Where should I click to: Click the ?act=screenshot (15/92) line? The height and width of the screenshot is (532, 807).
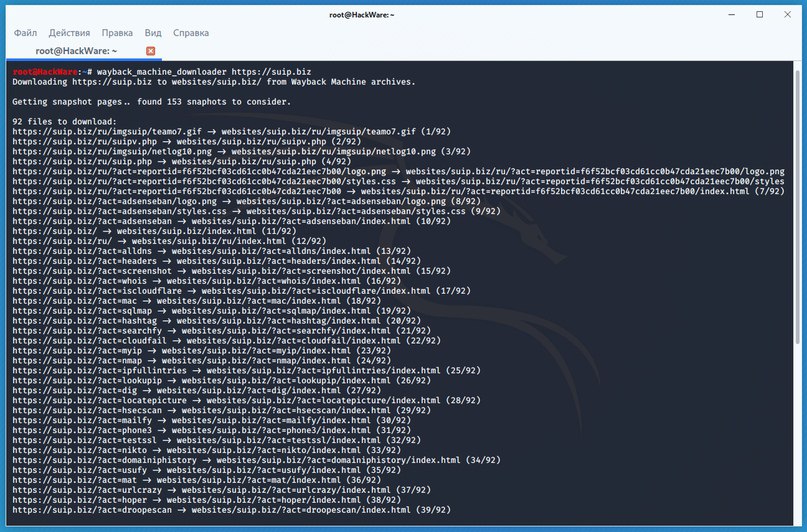[231, 271]
